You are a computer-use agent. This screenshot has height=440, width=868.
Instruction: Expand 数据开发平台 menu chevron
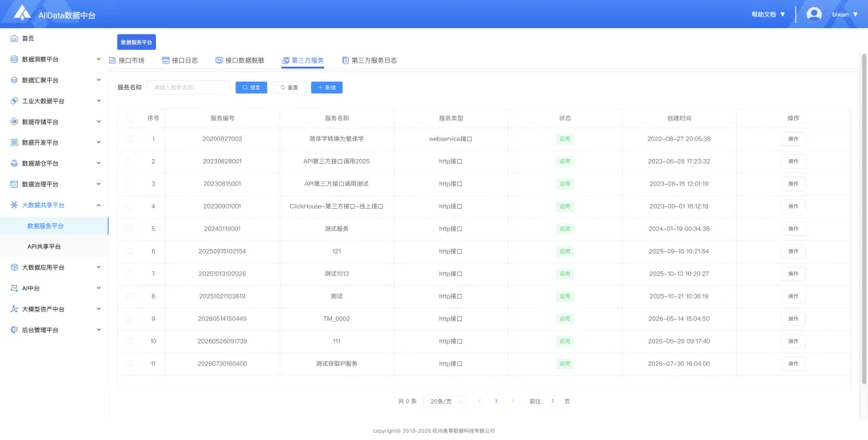pyautogui.click(x=99, y=143)
